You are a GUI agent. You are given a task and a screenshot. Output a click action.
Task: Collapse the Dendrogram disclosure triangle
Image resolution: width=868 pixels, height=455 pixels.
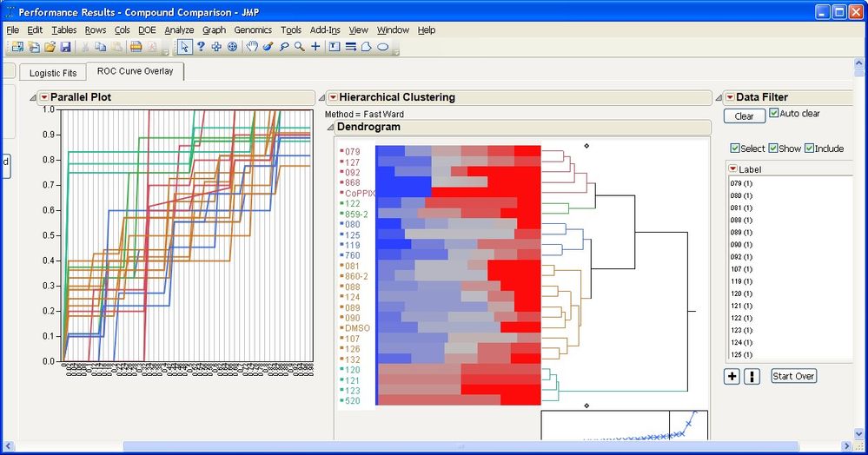pos(330,128)
